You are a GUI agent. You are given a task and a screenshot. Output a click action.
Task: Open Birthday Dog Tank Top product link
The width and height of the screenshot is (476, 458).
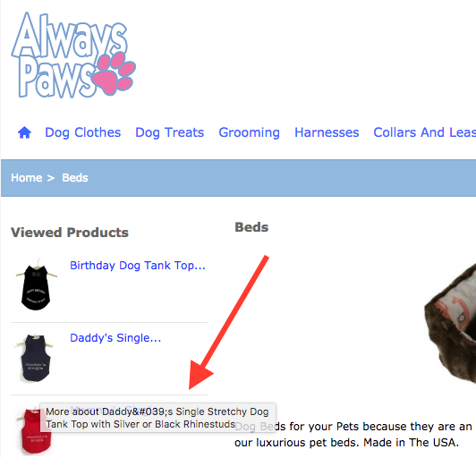click(x=138, y=266)
